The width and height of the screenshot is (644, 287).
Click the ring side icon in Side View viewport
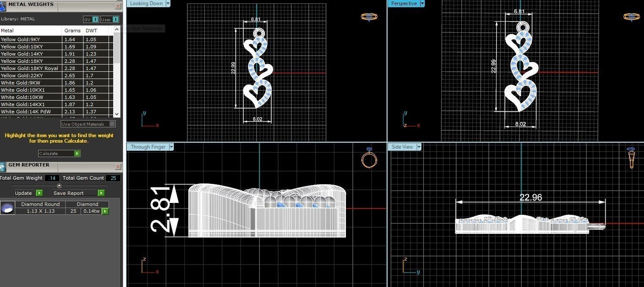tap(631, 158)
